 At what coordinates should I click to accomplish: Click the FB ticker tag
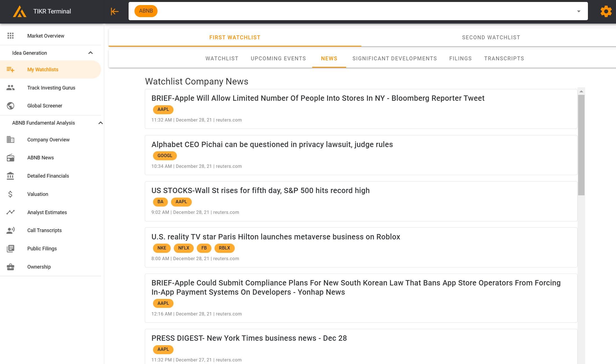pos(204,248)
